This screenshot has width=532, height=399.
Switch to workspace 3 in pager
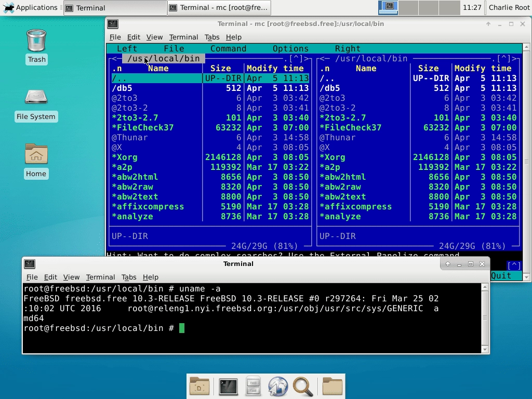pos(429,7)
